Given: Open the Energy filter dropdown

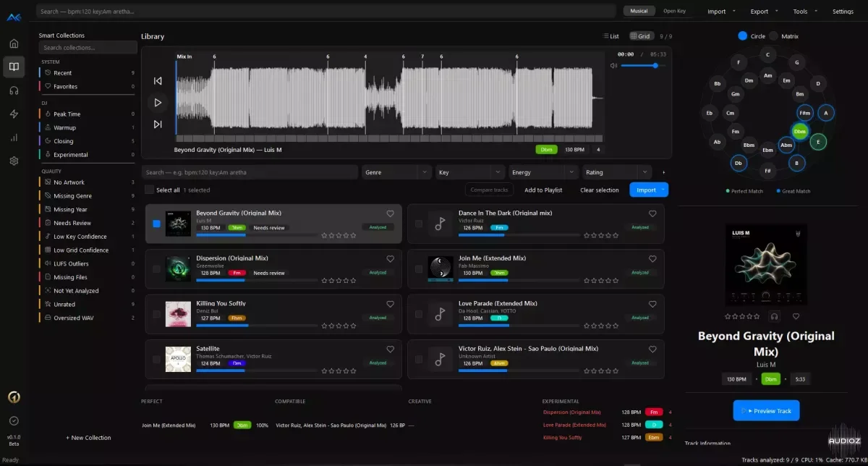Looking at the screenshot, I should [543, 172].
